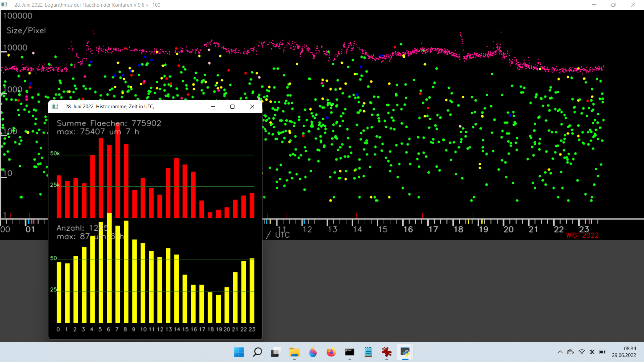Viewport: 644px width, 362px height.
Task: Click the 'UTC' label on the time axis
Action: pos(282,235)
